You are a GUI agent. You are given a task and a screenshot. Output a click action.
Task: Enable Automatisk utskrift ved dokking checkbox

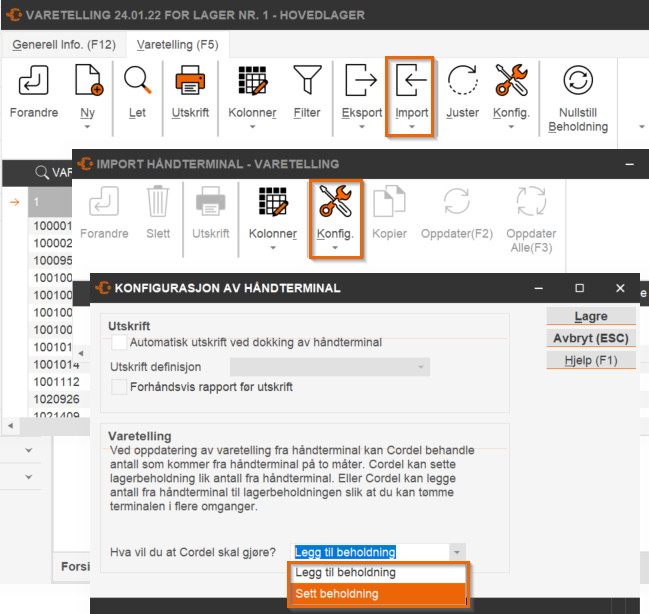click(119, 342)
